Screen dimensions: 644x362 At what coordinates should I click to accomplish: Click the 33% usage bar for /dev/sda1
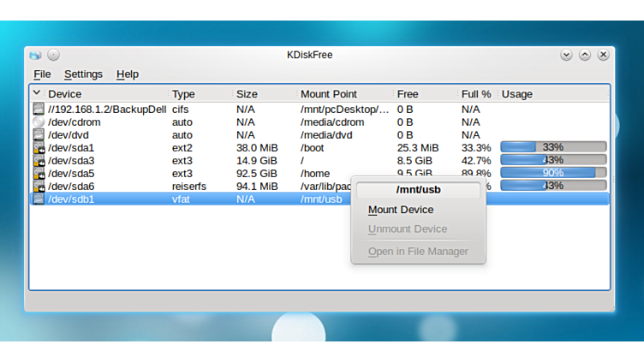[x=552, y=147]
